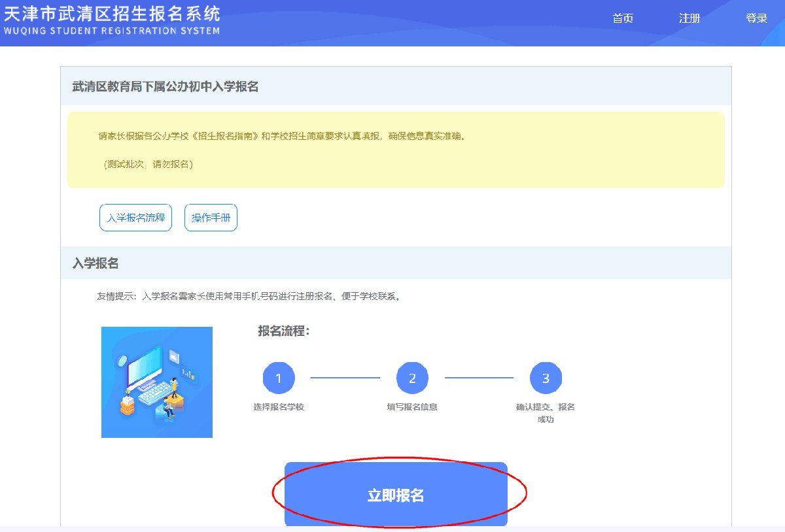This screenshot has width=785, height=532.
Task: Click the 天津市武清区招生报名系统 site title
Action: tap(112, 13)
